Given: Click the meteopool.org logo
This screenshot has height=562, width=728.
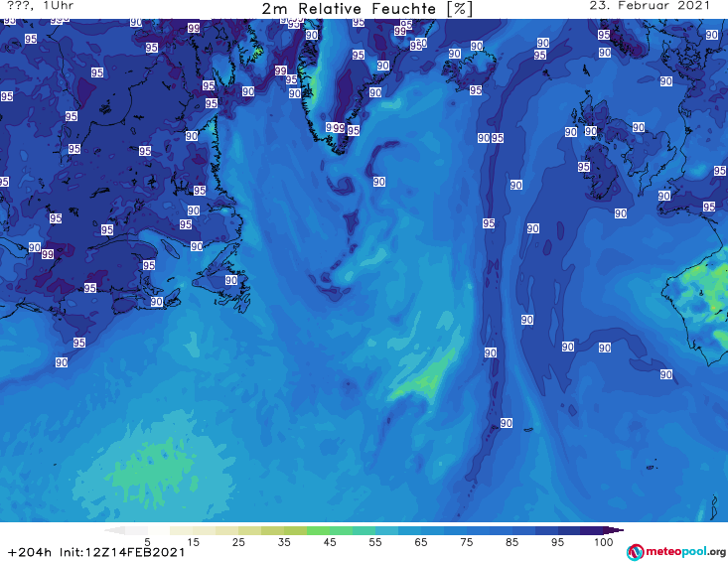Looking at the screenshot, I should [x=676, y=552].
